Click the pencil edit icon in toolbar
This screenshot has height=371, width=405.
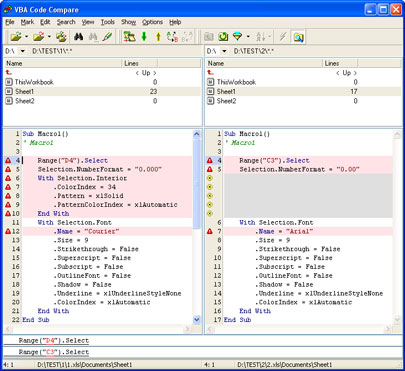107,37
